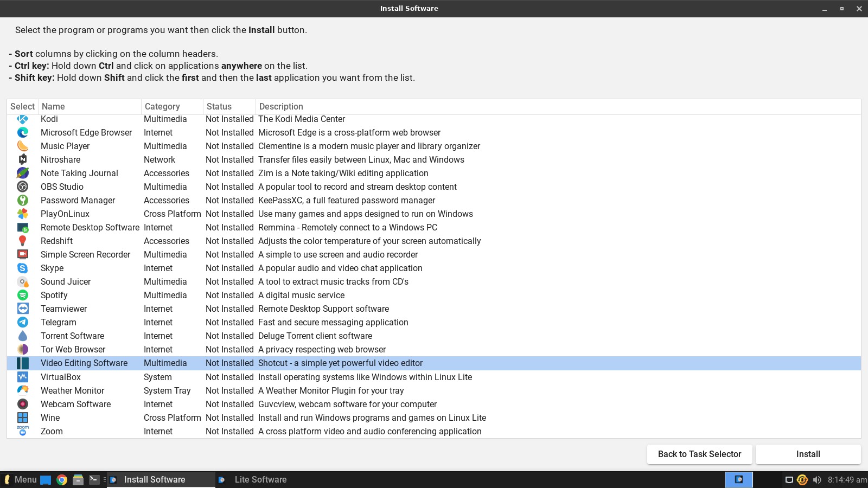The height and width of the screenshot is (488, 868).
Task: Sort the list by Category column header
Action: point(162,107)
